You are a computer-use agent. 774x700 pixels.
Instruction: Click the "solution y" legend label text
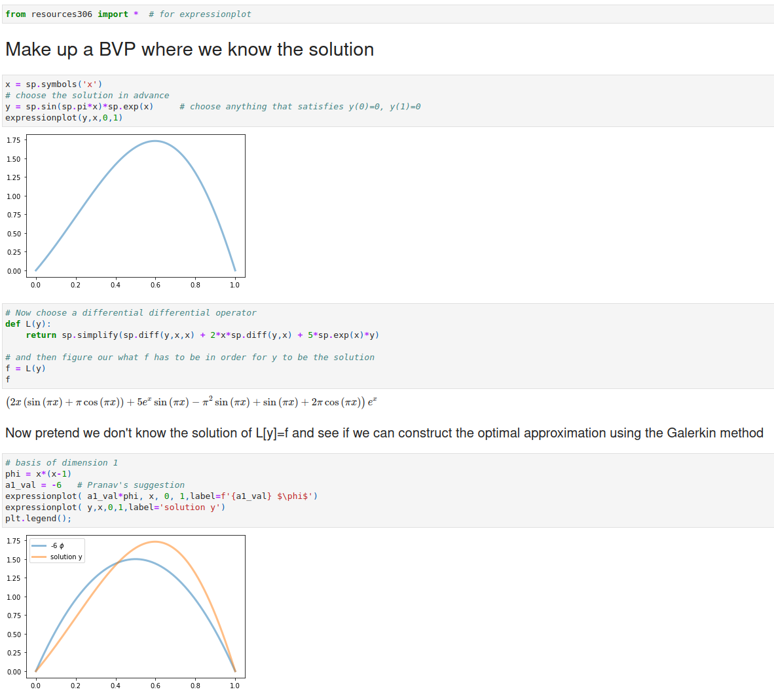click(x=66, y=557)
